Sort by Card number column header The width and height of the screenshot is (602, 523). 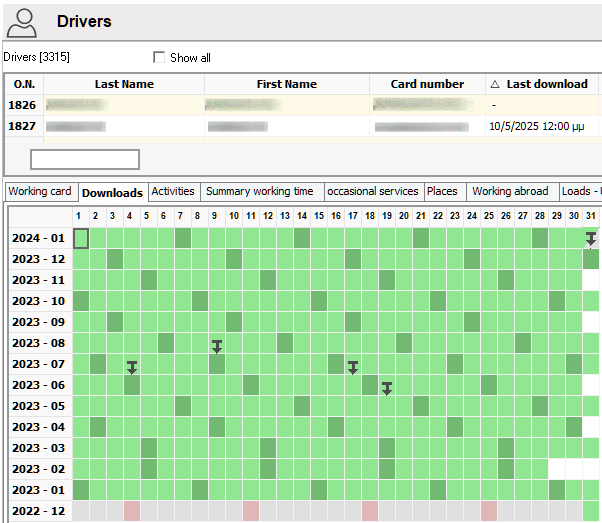pos(427,84)
